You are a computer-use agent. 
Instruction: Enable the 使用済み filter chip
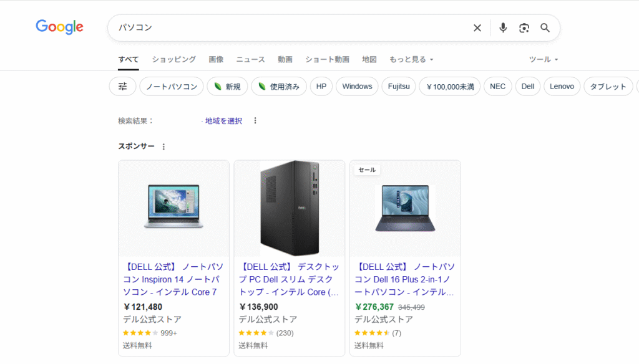pyautogui.click(x=281, y=86)
